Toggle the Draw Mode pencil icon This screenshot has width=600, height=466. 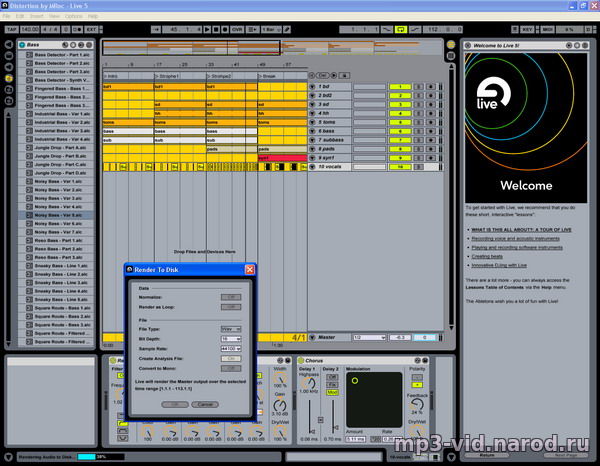[x=287, y=29]
